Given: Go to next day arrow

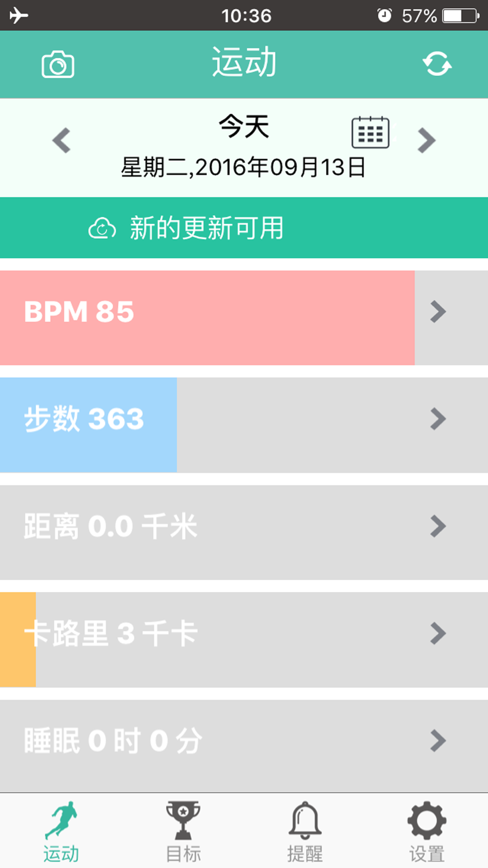Looking at the screenshot, I should pyautogui.click(x=426, y=141).
